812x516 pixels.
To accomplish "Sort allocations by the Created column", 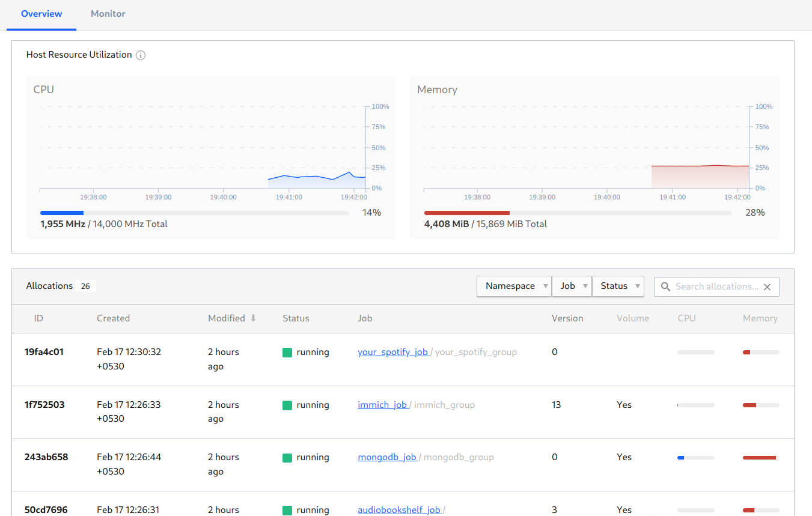I will [x=113, y=318].
